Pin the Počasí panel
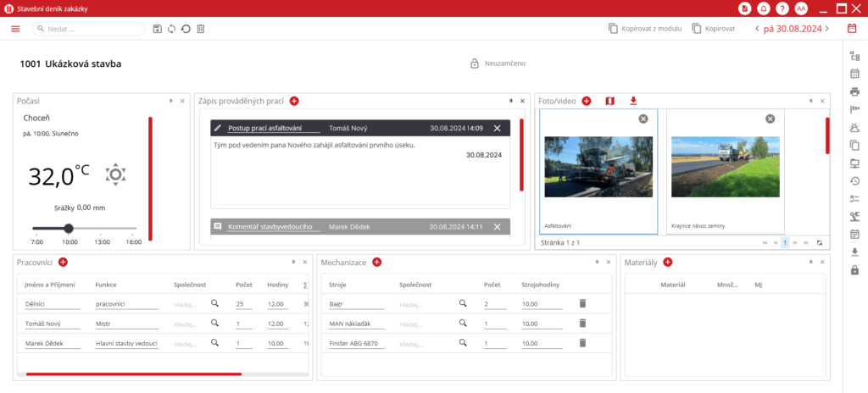 [170, 101]
